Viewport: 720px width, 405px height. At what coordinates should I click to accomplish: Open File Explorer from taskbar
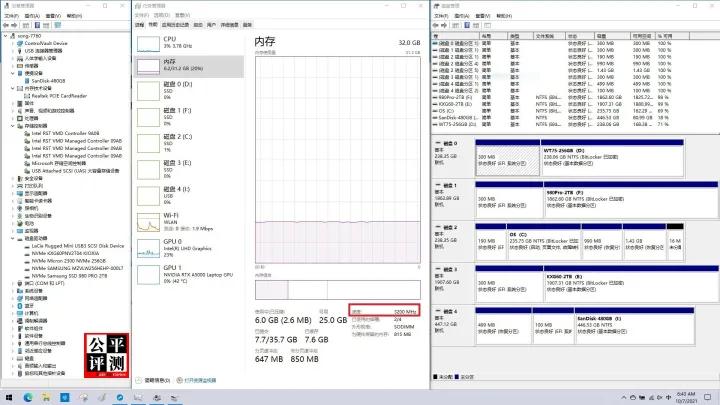(46, 397)
